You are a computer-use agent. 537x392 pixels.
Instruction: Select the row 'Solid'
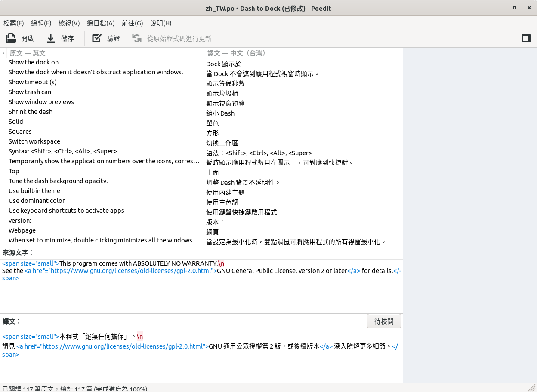tap(201, 122)
